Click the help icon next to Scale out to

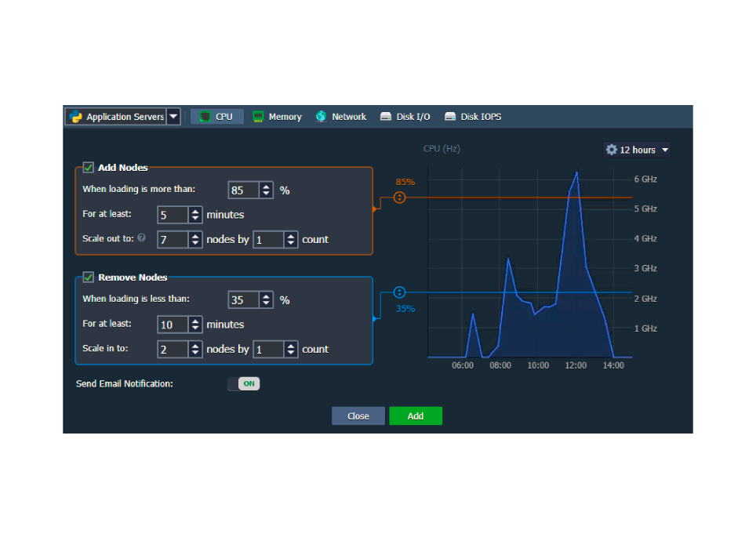pos(141,238)
